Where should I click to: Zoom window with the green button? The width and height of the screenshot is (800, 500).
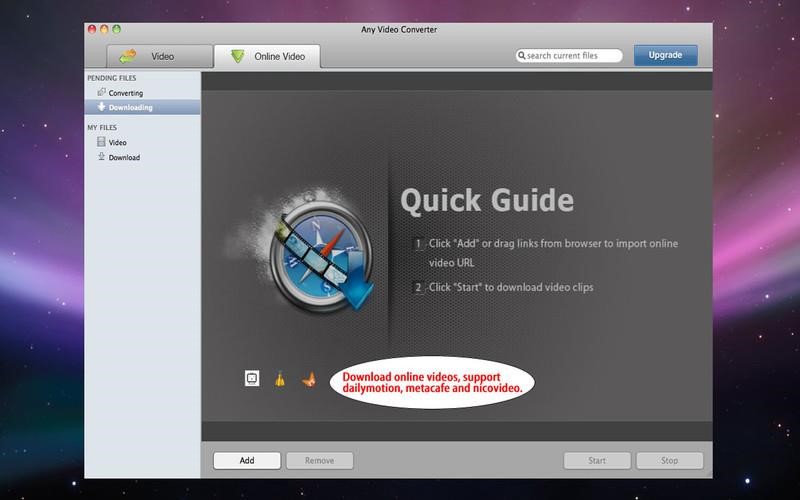click(116, 29)
